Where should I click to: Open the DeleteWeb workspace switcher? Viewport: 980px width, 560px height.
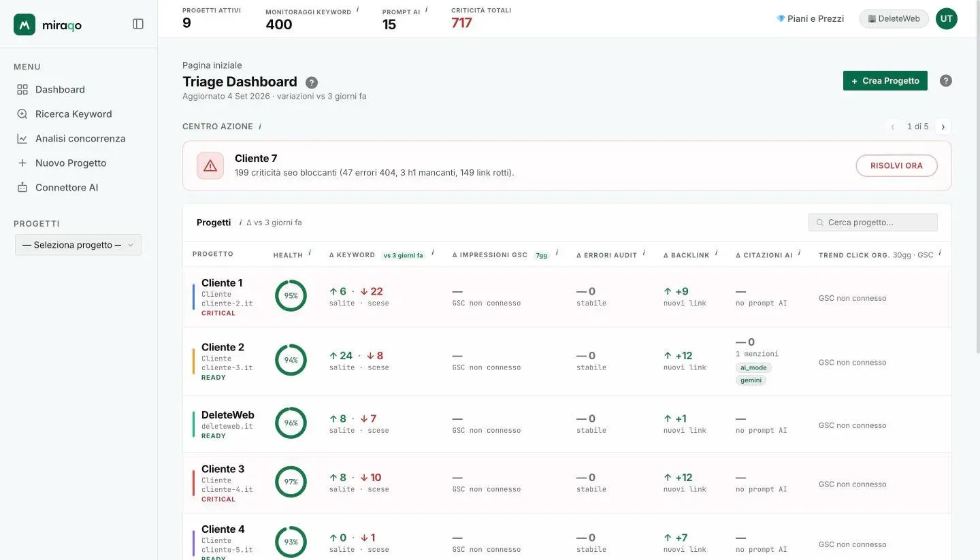894,18
